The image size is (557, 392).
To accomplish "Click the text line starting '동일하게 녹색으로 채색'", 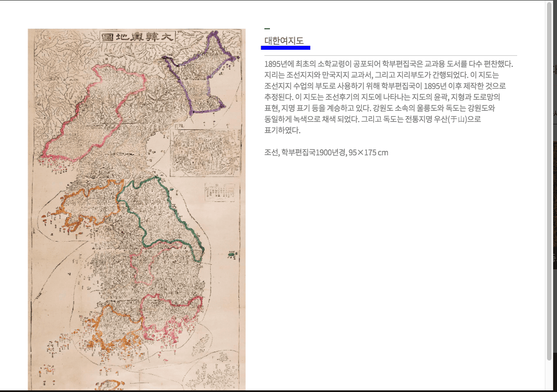I will 373,119.
